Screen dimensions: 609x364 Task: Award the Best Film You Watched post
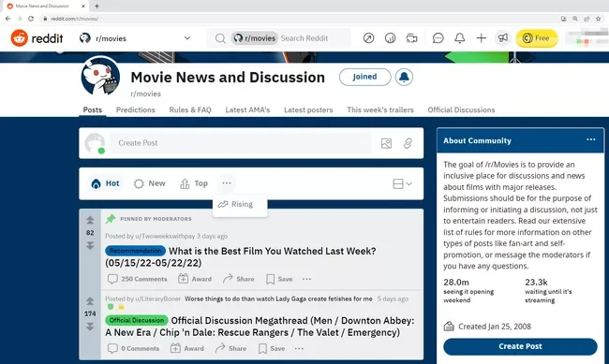pos(195,279)
